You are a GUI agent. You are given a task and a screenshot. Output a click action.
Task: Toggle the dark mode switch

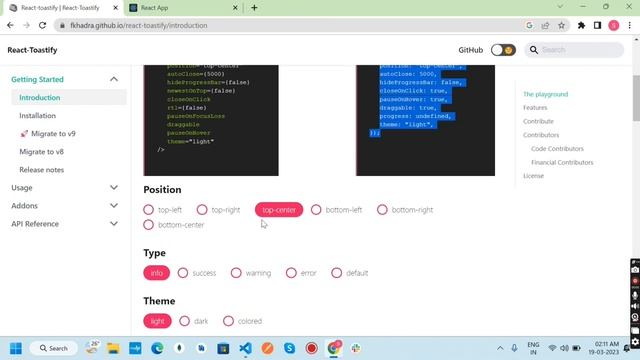click(503, 50)
